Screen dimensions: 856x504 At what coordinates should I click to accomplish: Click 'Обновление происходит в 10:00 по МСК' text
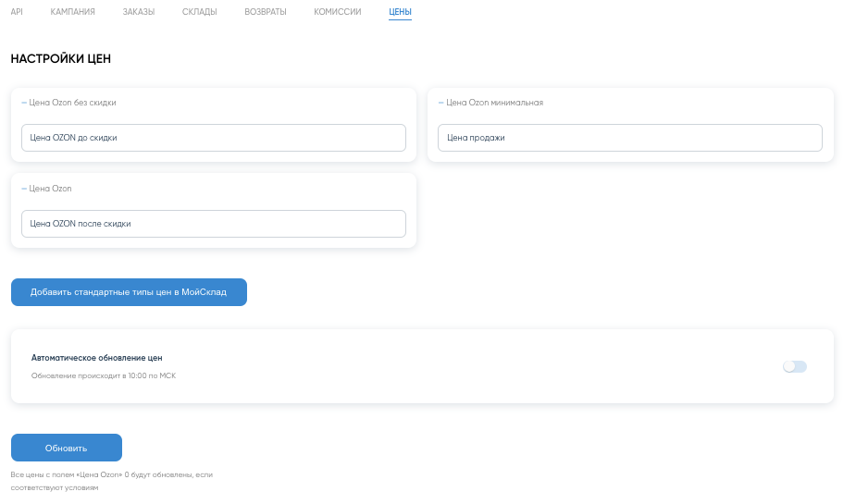tap(104, 375)
